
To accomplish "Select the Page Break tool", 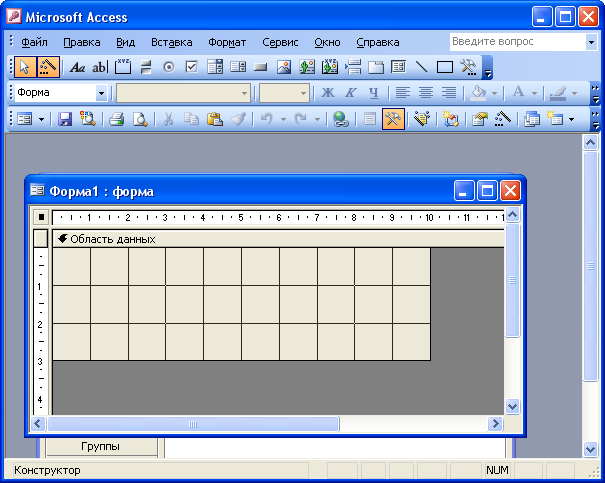I will 353,67.
